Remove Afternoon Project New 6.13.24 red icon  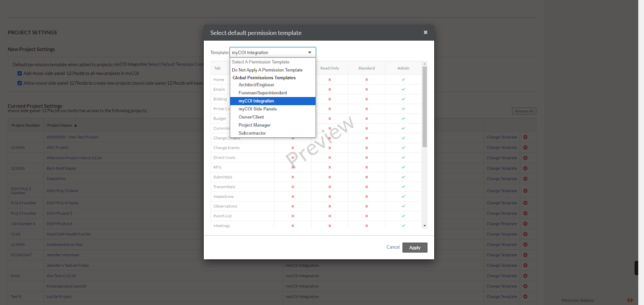pyautogui.click(x=525, y=158)
